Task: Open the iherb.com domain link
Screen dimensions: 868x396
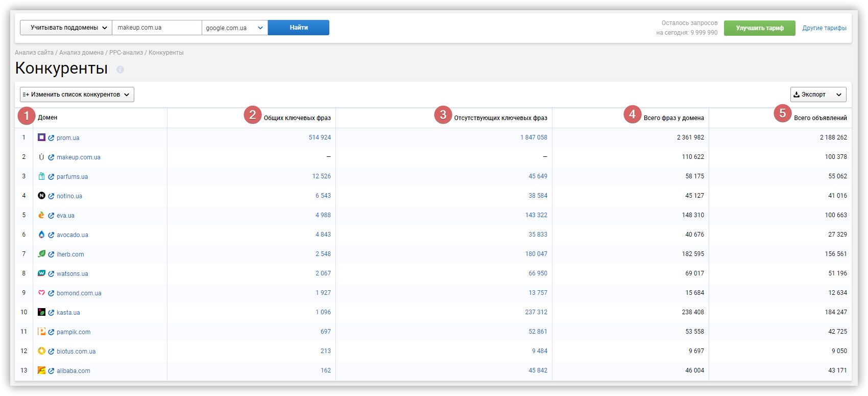Action: (70, 254)
